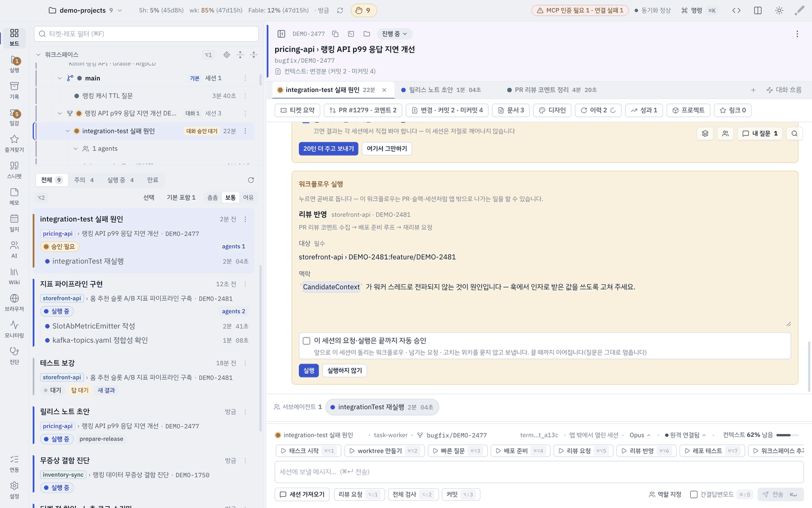
Task: Add a new session tab with plus
Action: (753, 90)
